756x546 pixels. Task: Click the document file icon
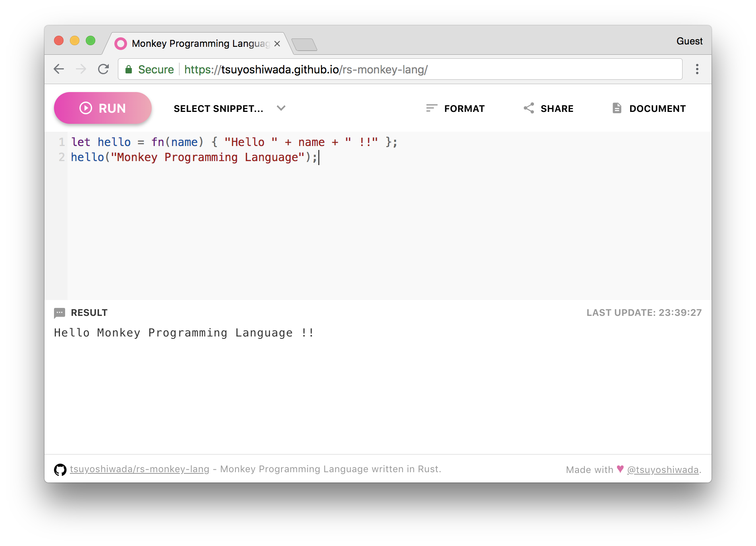617,108
